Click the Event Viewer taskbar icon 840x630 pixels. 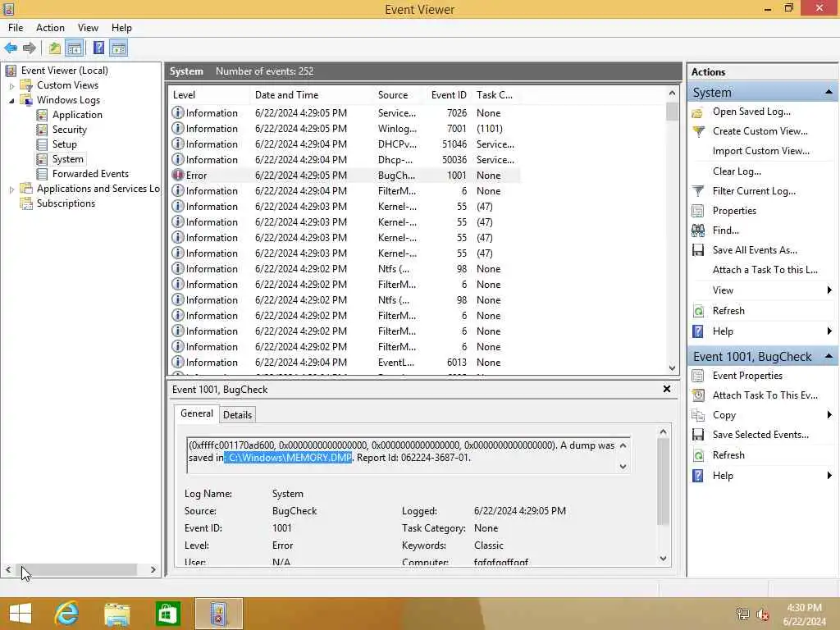218,614
